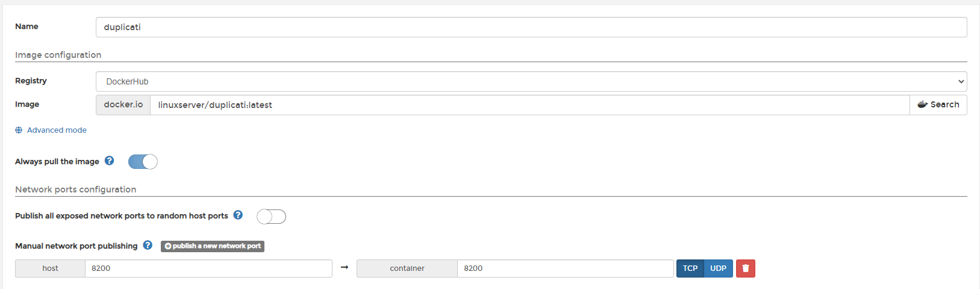The image size is (980, 289).
Task: Select the UDP protocol option
Action: click(718, 268)
